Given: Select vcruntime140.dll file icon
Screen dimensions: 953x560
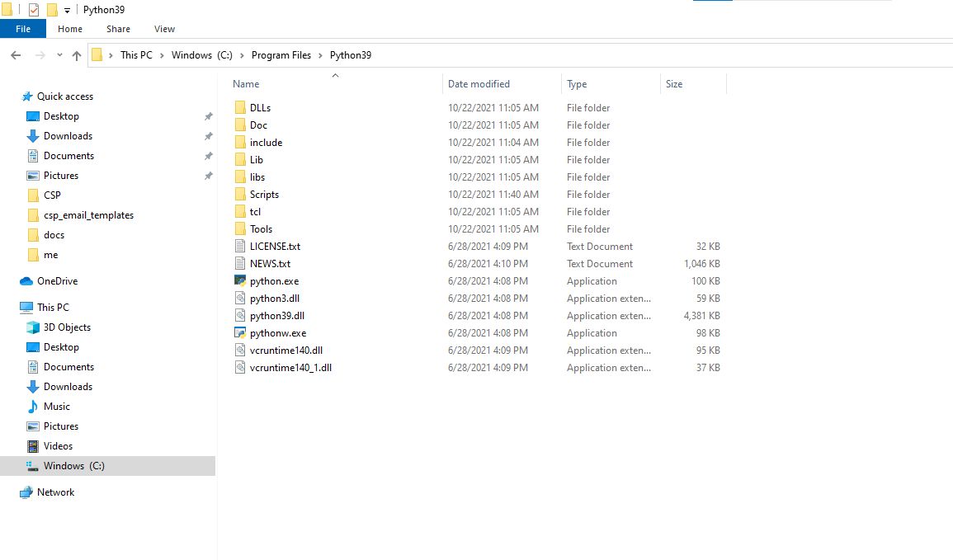Looking at the screenshot, I should pos(240,351).
